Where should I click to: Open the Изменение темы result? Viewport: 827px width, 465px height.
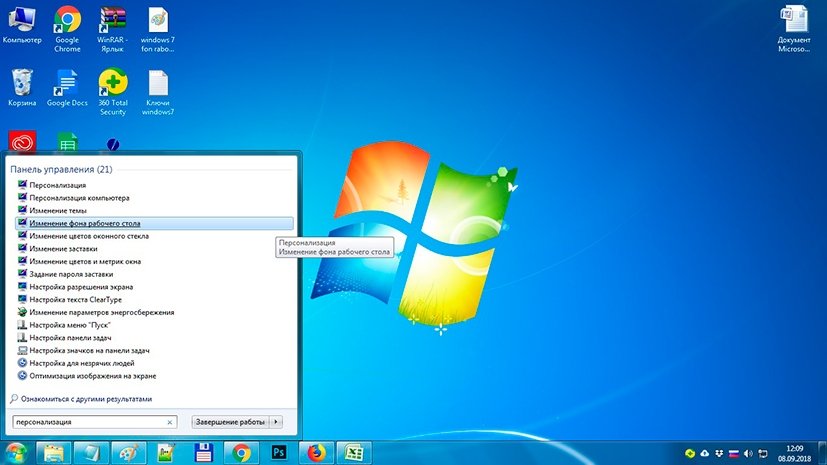[154, 210]
